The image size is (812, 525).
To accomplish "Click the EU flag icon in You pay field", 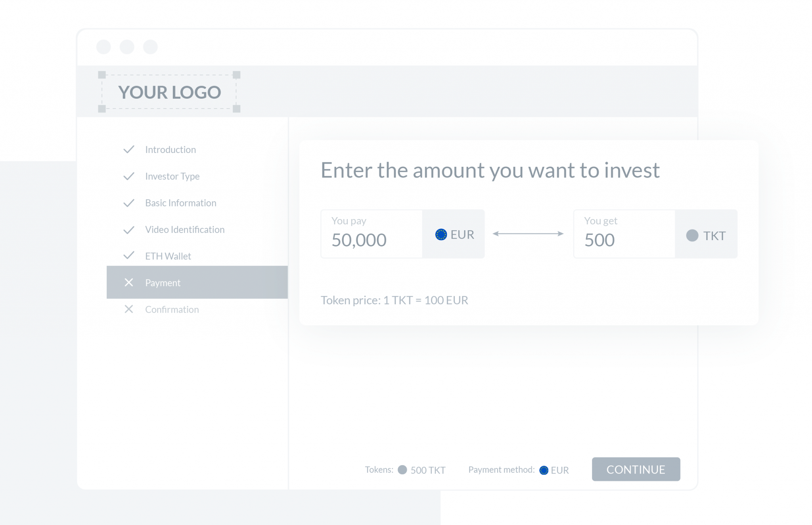I will coord(441,235).
